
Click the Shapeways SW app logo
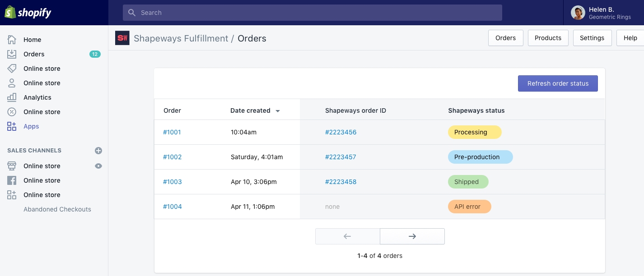tap(122, 38)
